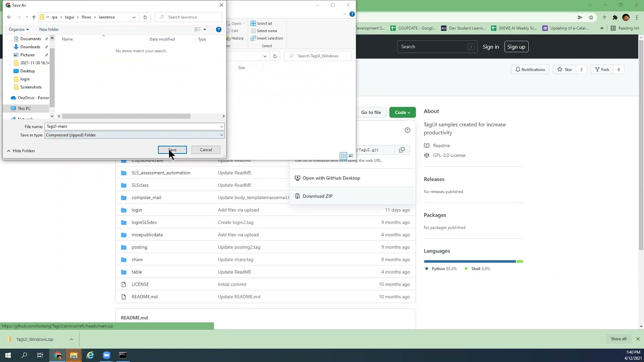This screenshot has width=644, height=362.
Task: Open GPL-3.0 License link
Action: click(449, 155)
